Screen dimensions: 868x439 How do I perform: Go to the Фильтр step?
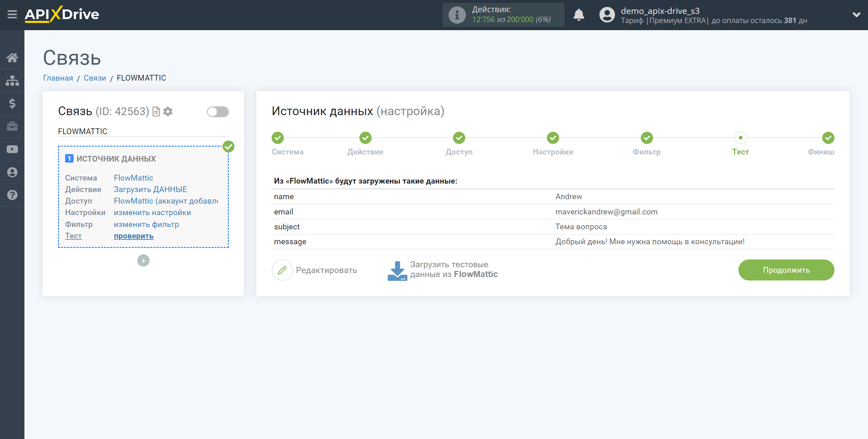(647, 138)
